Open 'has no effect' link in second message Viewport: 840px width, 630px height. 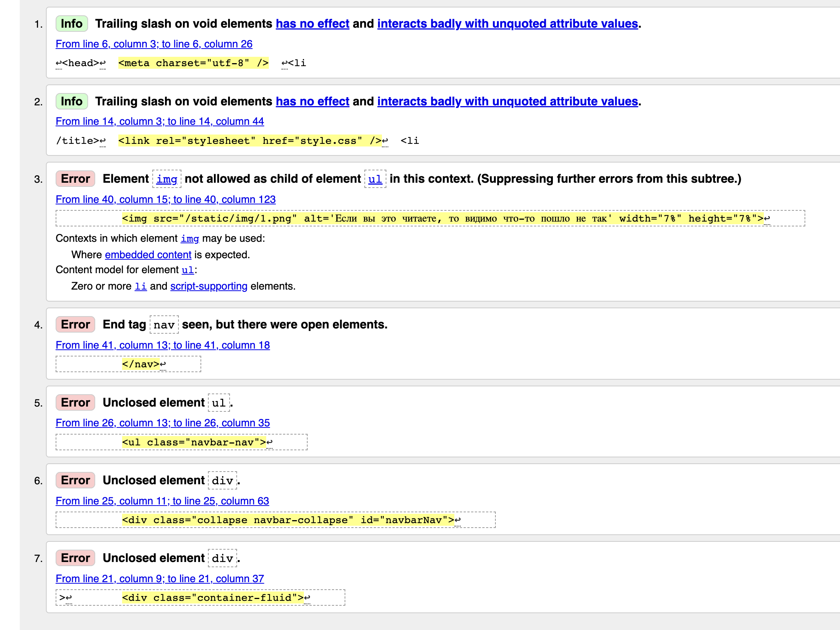[312, 102]
